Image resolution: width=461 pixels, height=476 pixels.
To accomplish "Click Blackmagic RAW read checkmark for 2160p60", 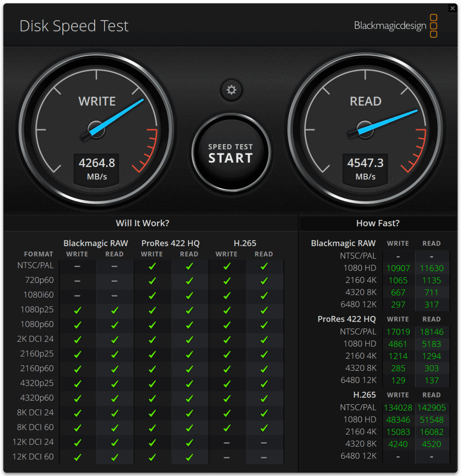I will click(115, 369).
